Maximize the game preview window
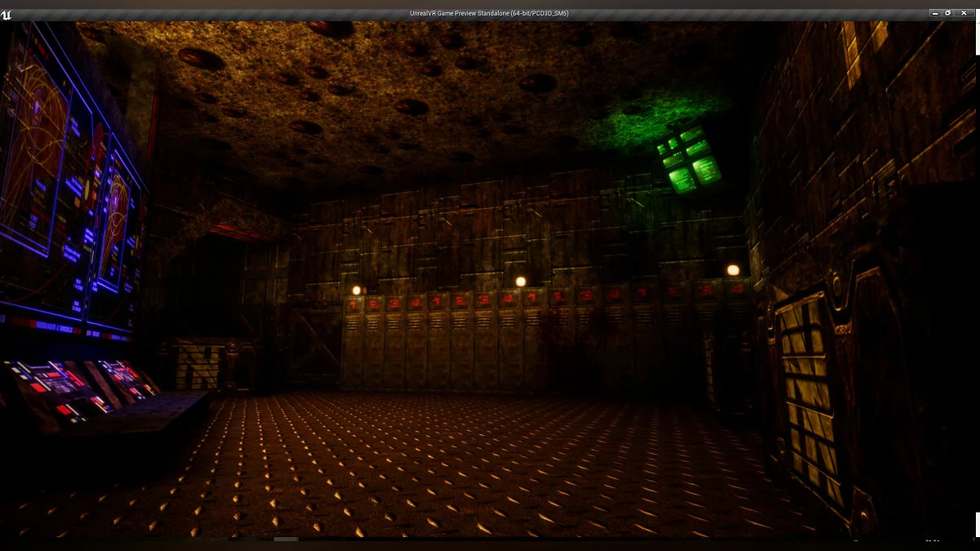 pyautogui.click(x=948, y=13)
